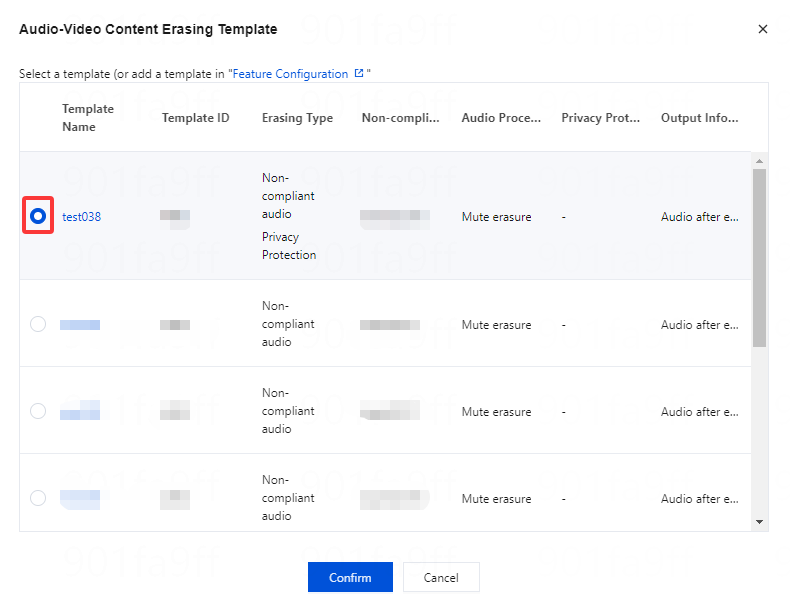
Task: Click the scrollbar down arrow in template list
Action: pos(759,521)
